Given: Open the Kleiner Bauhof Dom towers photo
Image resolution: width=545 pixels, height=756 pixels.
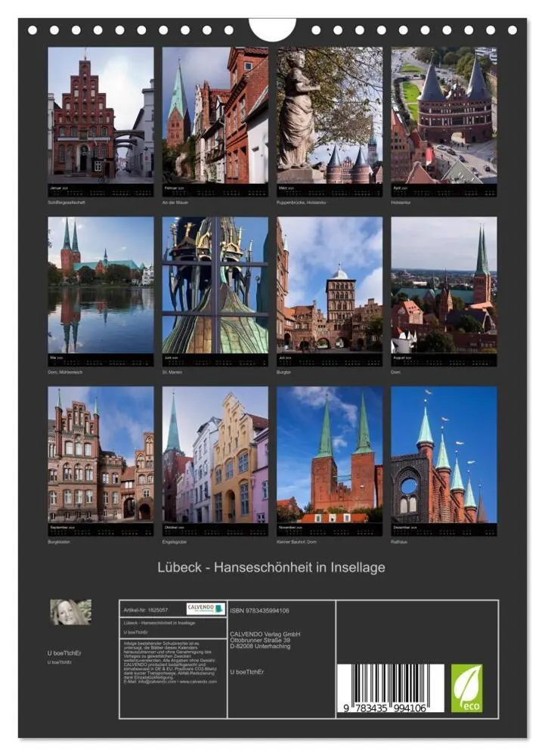Looking at the screenshot, I should (330, 454).
